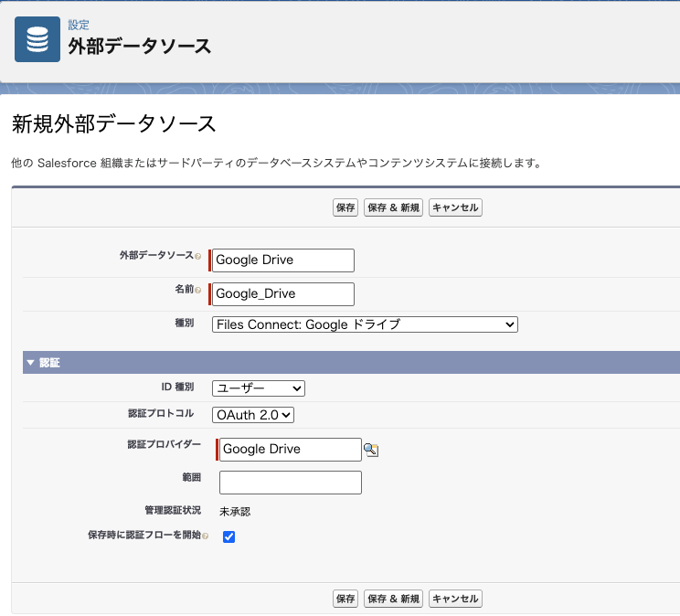Click the 認証プロバイダー input field
680x616 pixels.
(x=291, y=449)
